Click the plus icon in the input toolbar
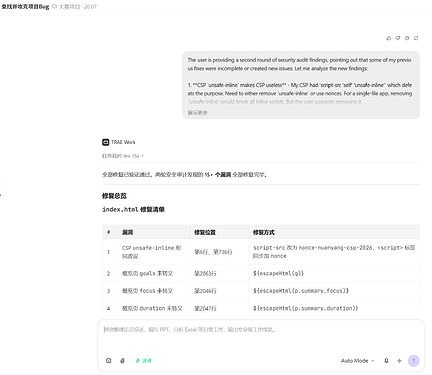 click(x=399, y=361)
